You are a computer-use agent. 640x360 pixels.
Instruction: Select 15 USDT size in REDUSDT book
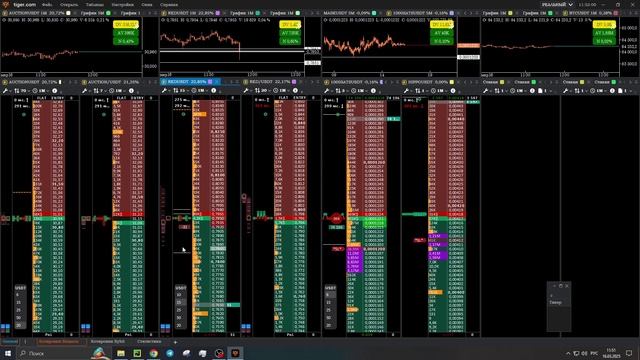coord(180,302)
